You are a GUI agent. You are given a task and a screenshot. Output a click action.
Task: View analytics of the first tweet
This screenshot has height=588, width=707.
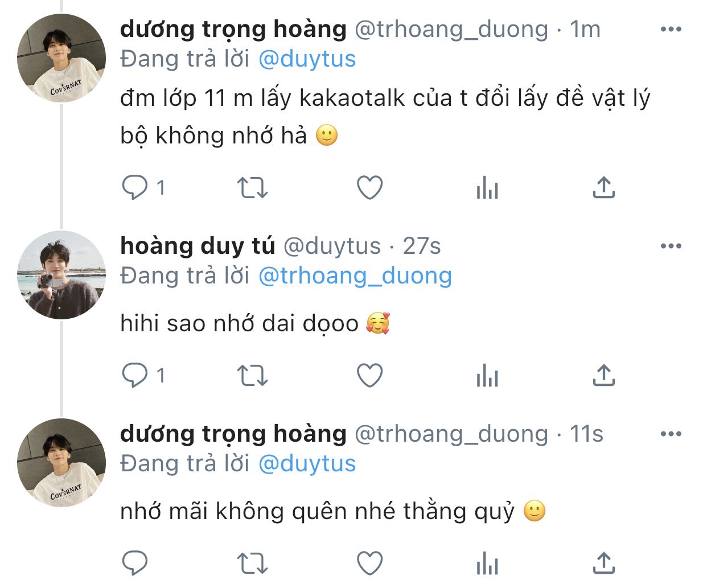[x=487, y=187]
